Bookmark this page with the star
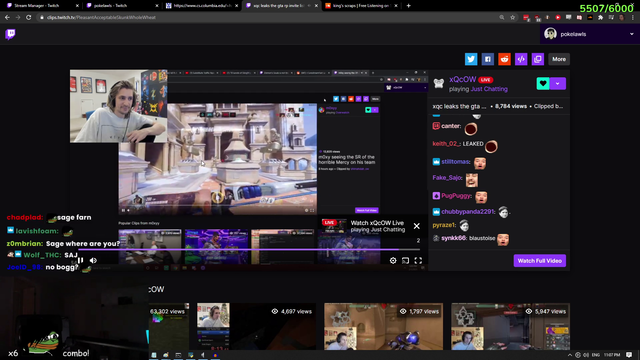 coord(513,18)
